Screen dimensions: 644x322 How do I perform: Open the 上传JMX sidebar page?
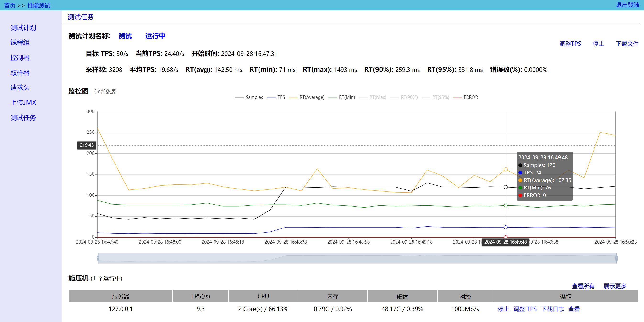(23, 102)
